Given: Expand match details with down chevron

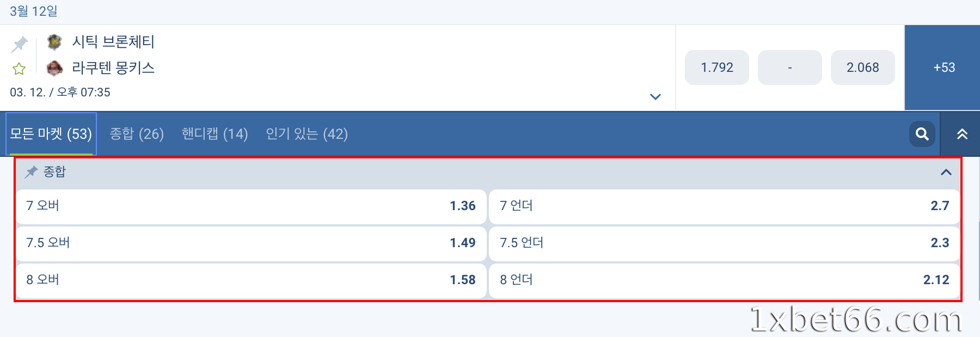Looking at the screenshot, I should pyautogui.click(x=655, y=96).
